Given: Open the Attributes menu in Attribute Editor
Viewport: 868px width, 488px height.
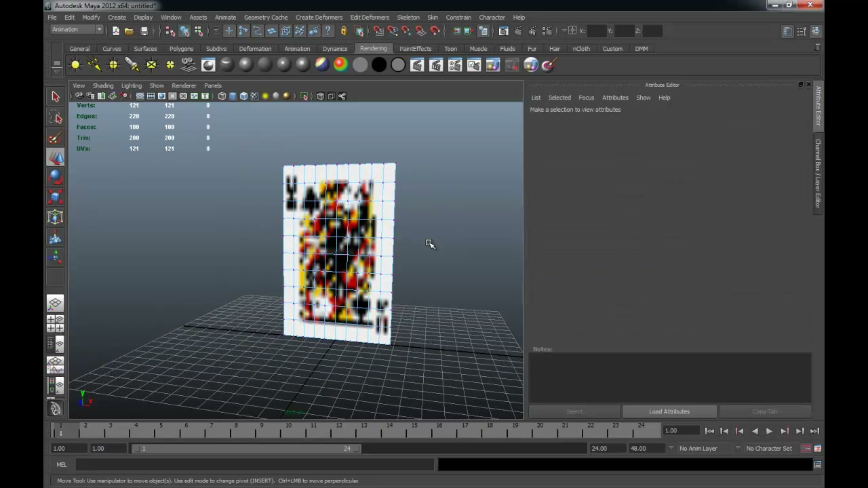Looking at the screenshot, I should click(615, 98).
